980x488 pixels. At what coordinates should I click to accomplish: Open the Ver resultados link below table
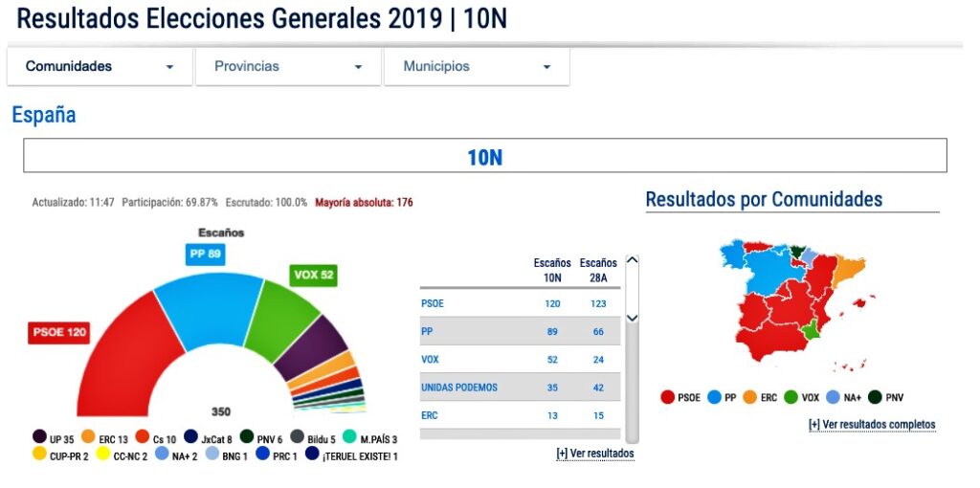click(x=594, y=454)
